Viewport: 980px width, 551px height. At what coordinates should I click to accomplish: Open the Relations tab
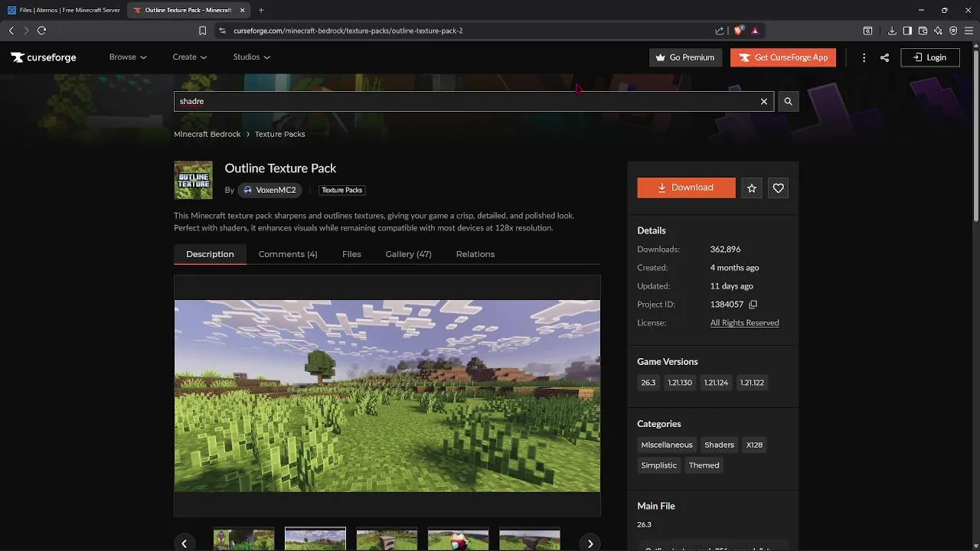tap(475, 254)
